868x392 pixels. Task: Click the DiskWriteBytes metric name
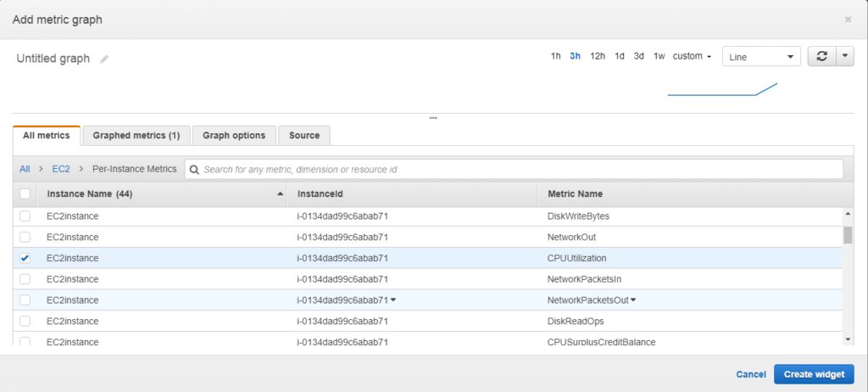578,216
